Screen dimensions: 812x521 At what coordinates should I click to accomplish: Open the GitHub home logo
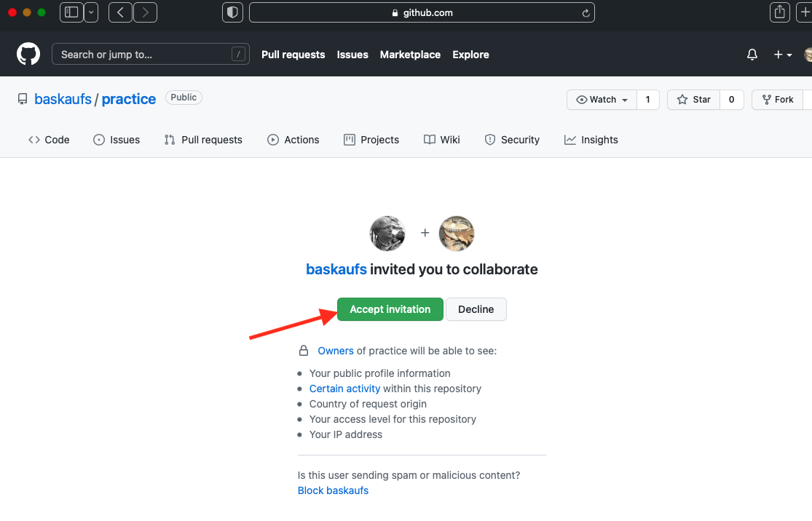pos(28,54)
